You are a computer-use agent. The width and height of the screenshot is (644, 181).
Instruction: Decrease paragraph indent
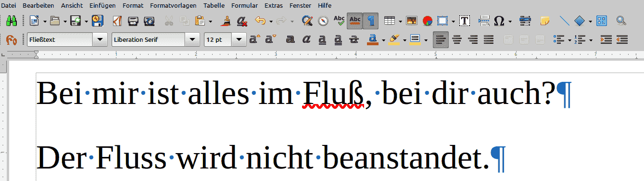coord(622,39)
